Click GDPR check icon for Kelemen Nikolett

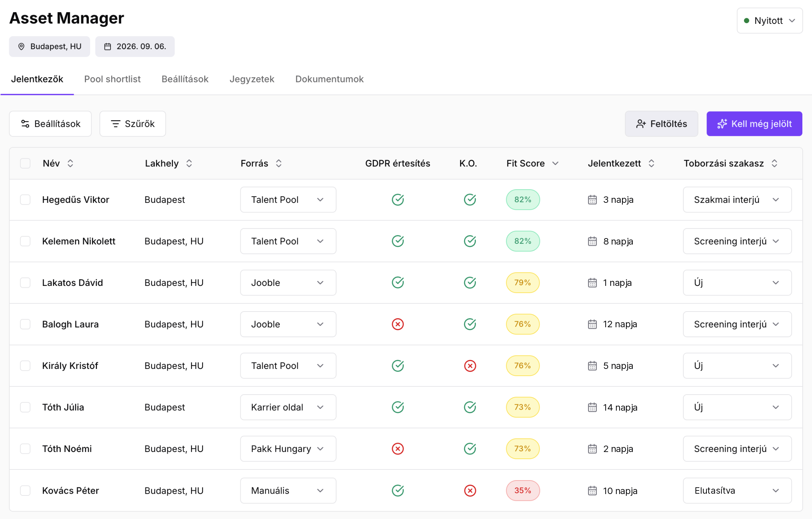pyautogui.click(x=398, y=241)
